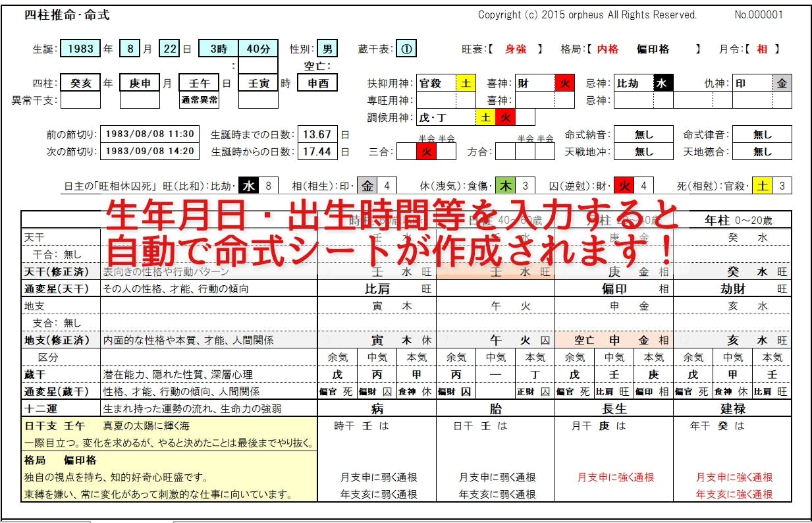Click the birth minute cell 40分
812x523 pixels.
pos(257,49)
